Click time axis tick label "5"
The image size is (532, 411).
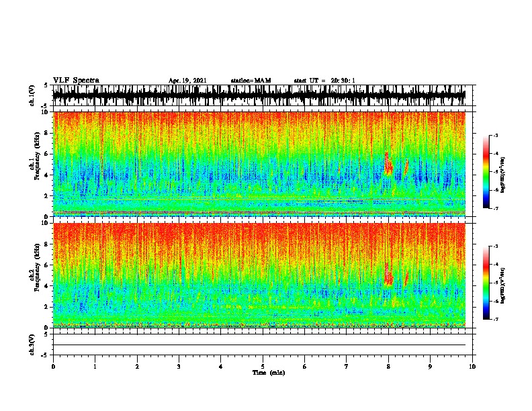coord(263,367)
